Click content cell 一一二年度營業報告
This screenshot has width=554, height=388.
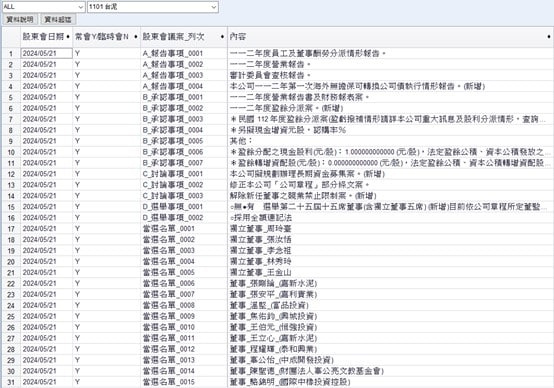point(390,64)
